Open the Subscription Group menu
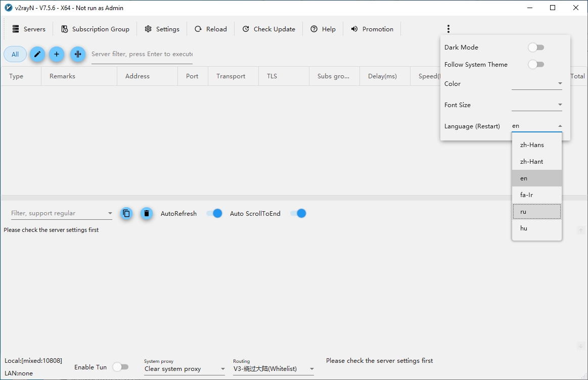 (95, 29)
